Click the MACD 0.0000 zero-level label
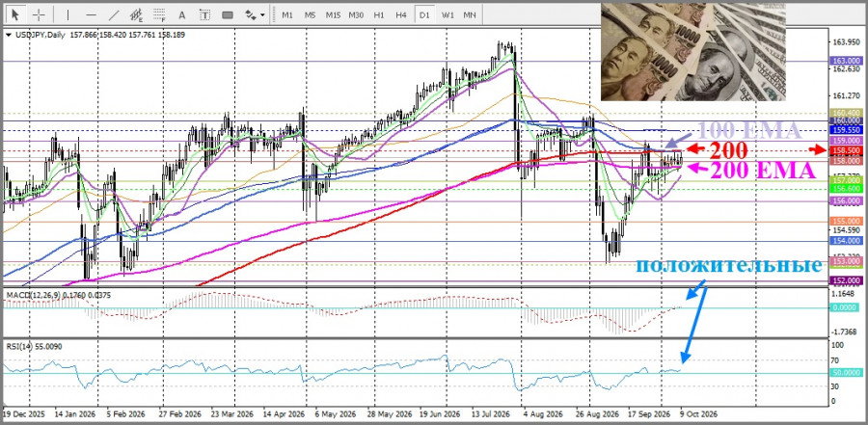This screenshot has height=425, width=868. [847, 307]
